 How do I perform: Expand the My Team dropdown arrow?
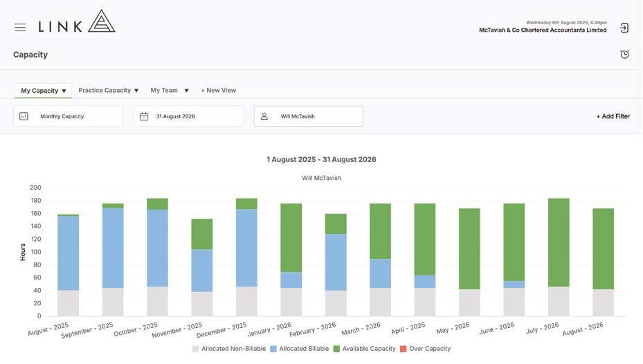point(186,91)
